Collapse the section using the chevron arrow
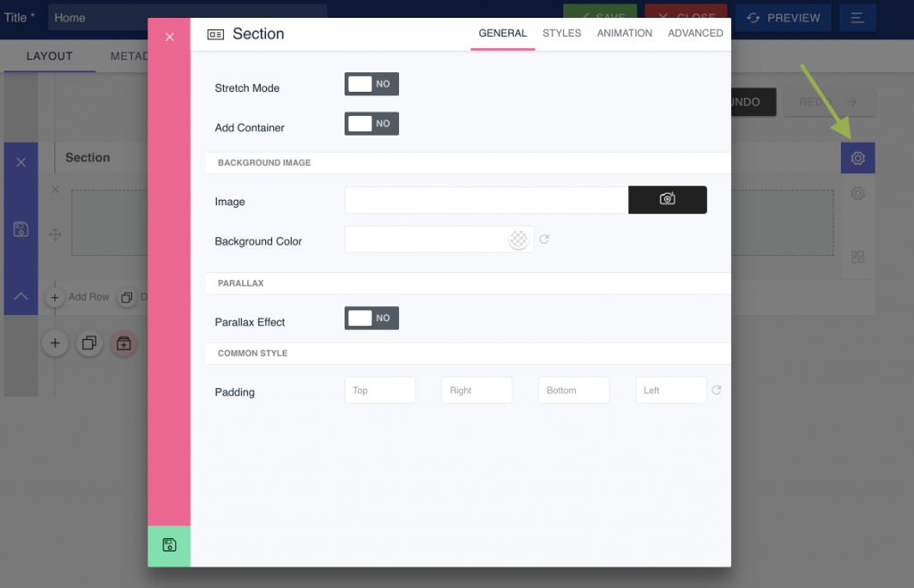The height and width of the screenshot is (588, 914). [21, 295]
